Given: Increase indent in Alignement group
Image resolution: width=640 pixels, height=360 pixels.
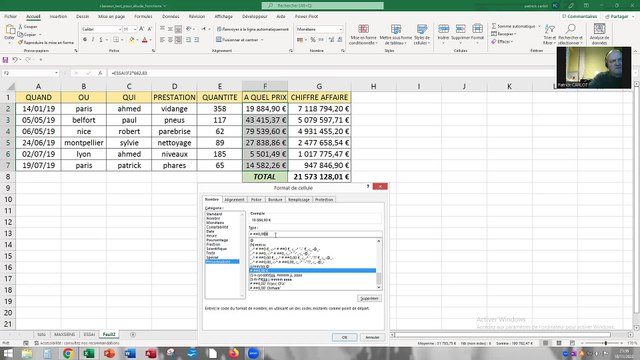Looking at the screenshot, I should [x=197, y=40].
